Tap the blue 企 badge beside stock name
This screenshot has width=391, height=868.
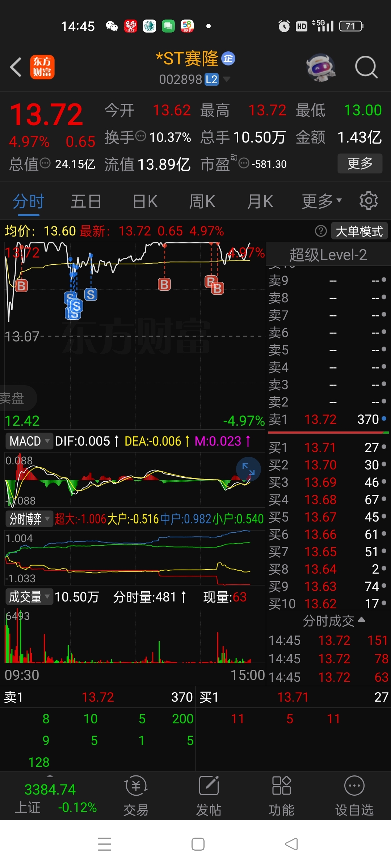pos(228,58)
